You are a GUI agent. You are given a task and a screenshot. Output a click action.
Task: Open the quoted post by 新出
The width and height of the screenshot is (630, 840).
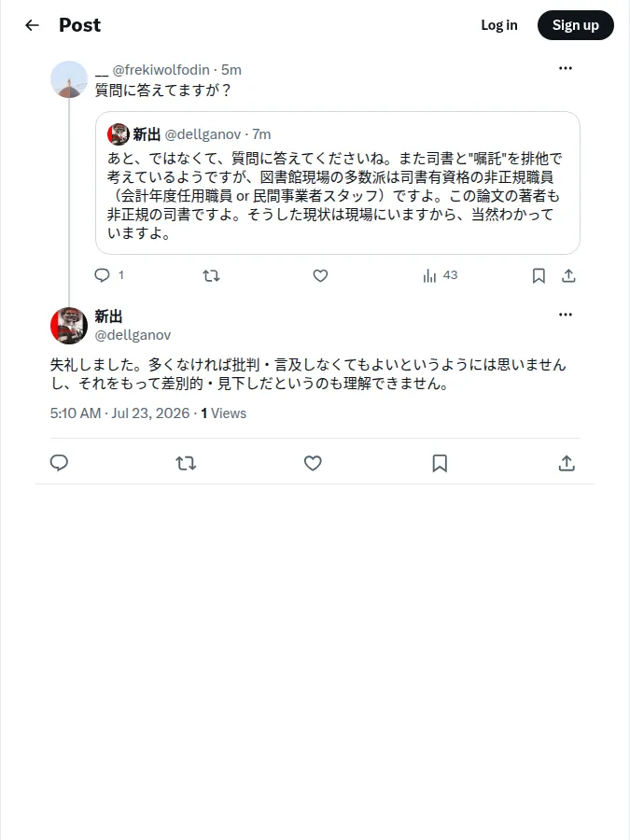coord(338,183)
